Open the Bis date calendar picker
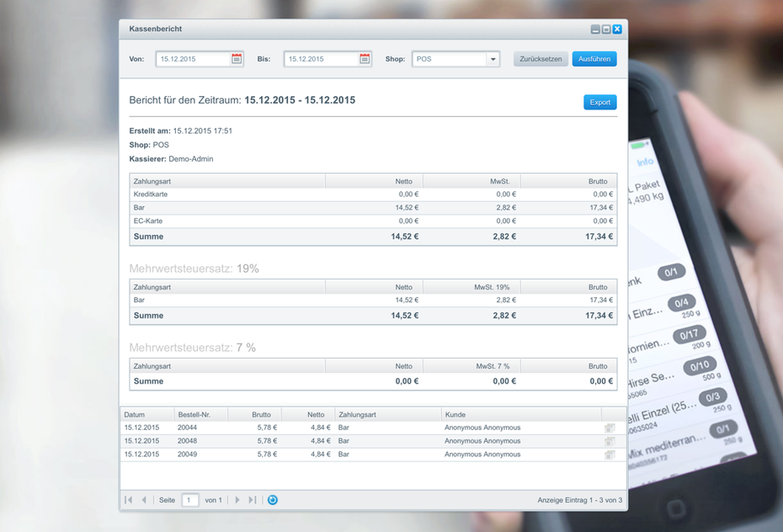This screenshot has width=783, height=532. [x=365, y=59]
